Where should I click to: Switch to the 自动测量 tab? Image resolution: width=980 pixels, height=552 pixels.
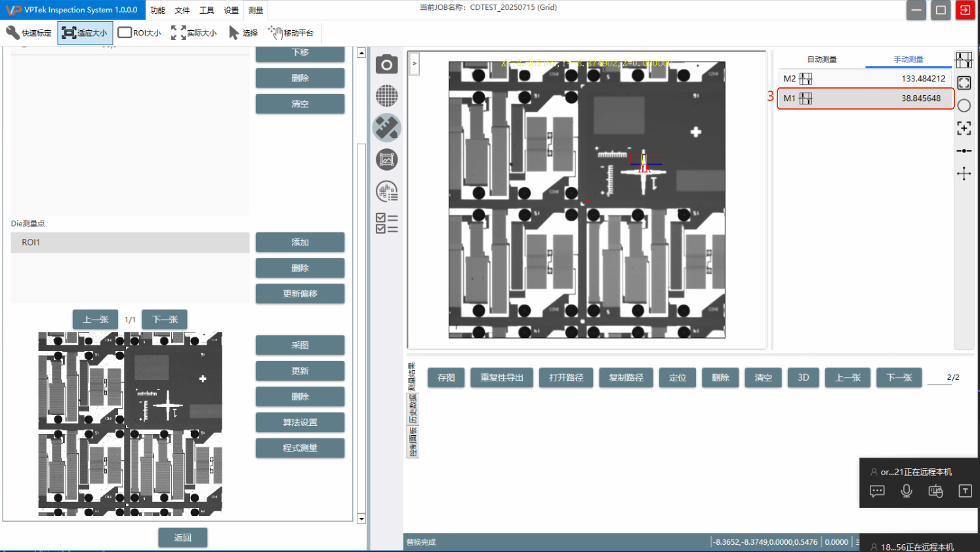coord(821,59)
